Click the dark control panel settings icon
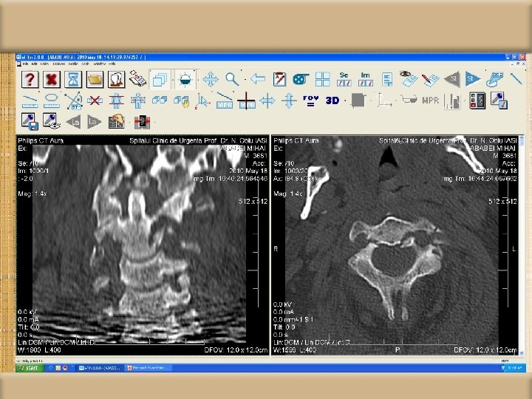The height and width of the screenshot is (399, 532). click(478, 100)
